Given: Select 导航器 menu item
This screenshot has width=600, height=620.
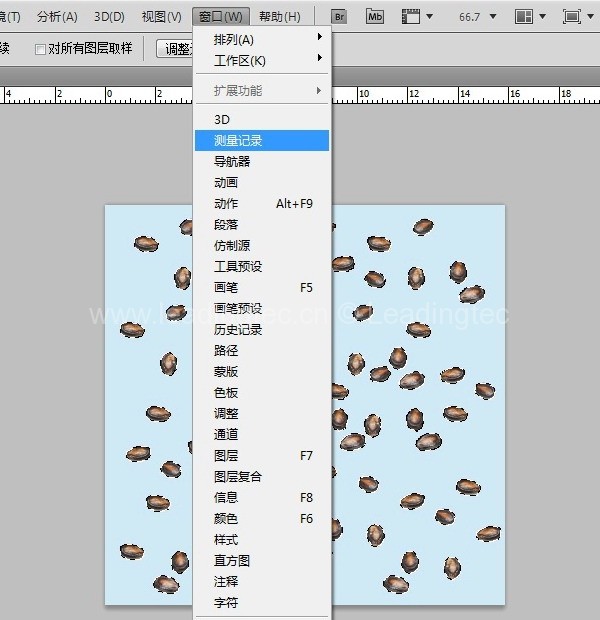Looking at the screenshot, I should click(x=232, y=161).
